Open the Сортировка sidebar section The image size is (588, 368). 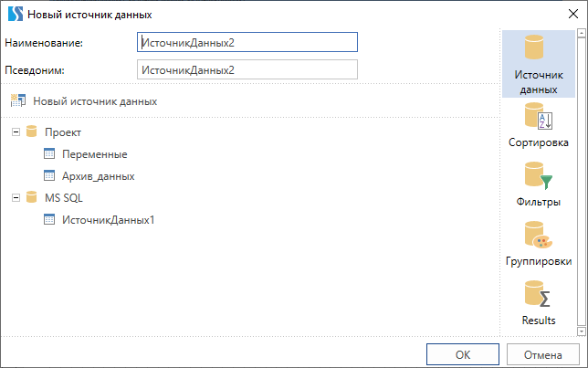pyautogui.click(x=538, y=125)
